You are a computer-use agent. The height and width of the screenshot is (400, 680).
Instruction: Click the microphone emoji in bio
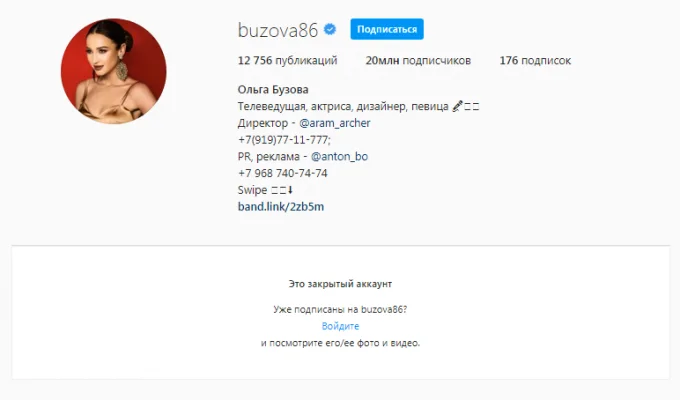[x=457, y=106]
